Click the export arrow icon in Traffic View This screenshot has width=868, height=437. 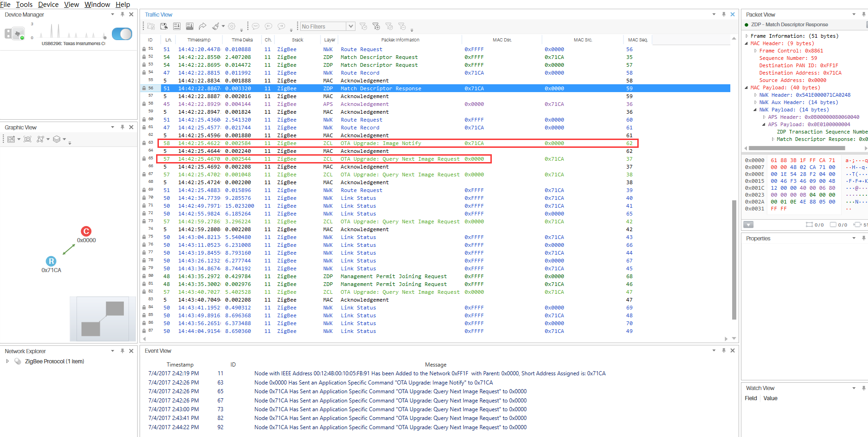pos(203,26)
